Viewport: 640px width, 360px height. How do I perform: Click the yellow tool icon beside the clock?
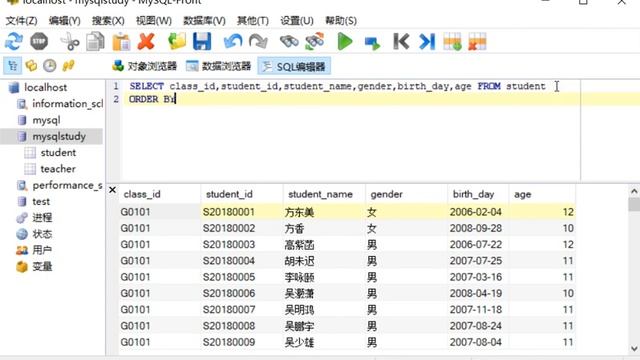pos(68,66)
